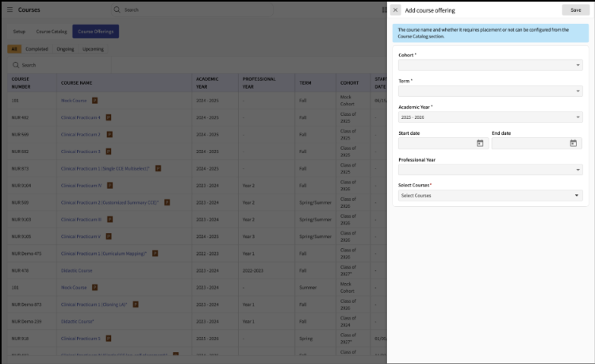This screenshot has height=364, width=595.
Task: Click placement badge beside Mock Course in Summer row
Action: coord(95,287)
